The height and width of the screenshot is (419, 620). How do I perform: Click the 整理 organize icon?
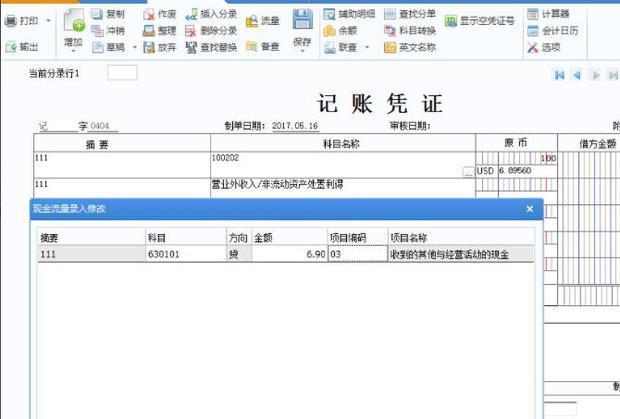(149, 30)
